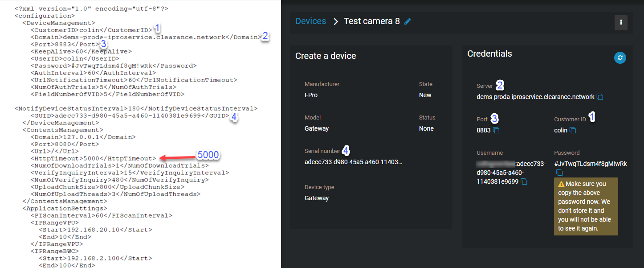Copy the username value
The width and height of the screenshot is (644, 268).
tap(525, 181)
